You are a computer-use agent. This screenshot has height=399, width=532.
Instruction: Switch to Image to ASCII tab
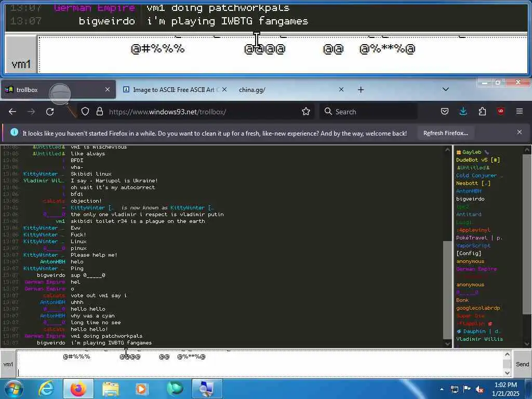(175, 89)
